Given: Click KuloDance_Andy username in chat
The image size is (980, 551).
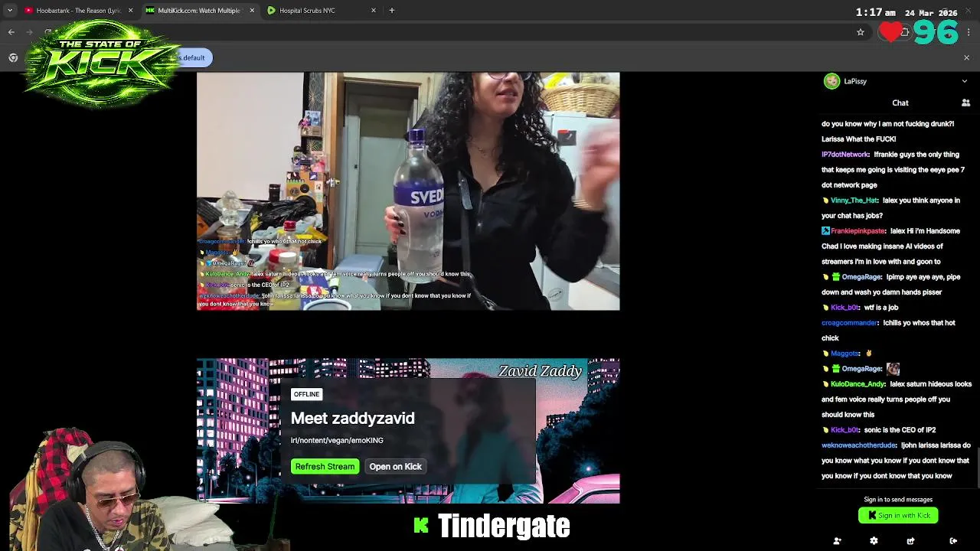Looking at the screenshot, I should pos(858,384).
